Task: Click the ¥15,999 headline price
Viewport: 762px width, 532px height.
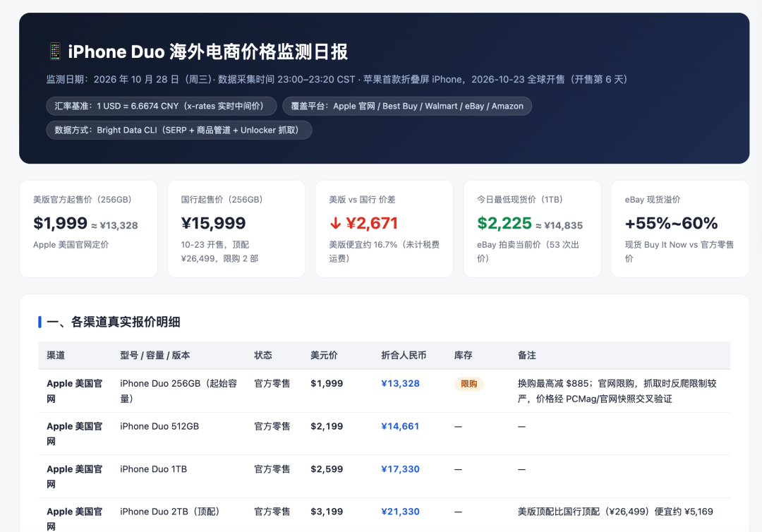Action: click(213, 223)
